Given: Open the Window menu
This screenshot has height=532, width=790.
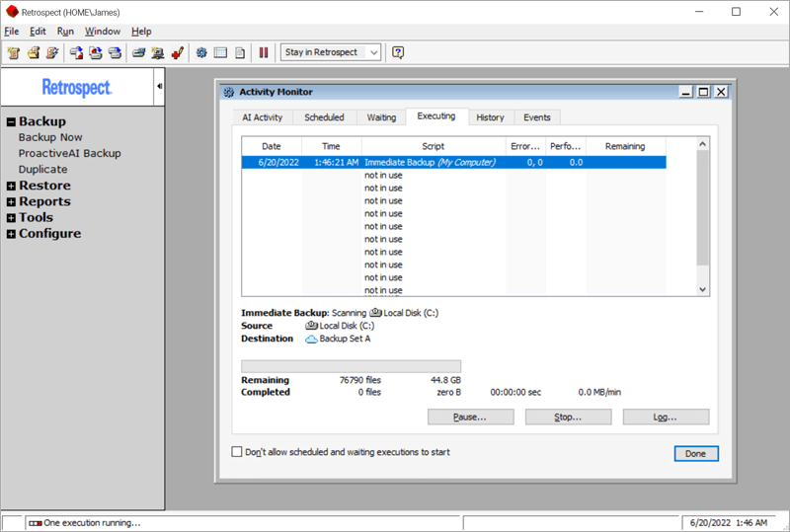Looking at the screenshot, I should [103, 32].
